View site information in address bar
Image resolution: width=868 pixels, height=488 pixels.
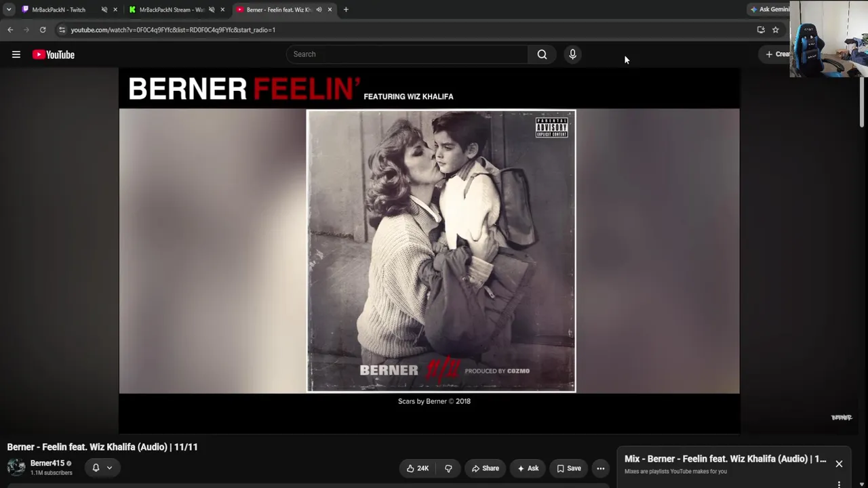(x=62, y=30)
